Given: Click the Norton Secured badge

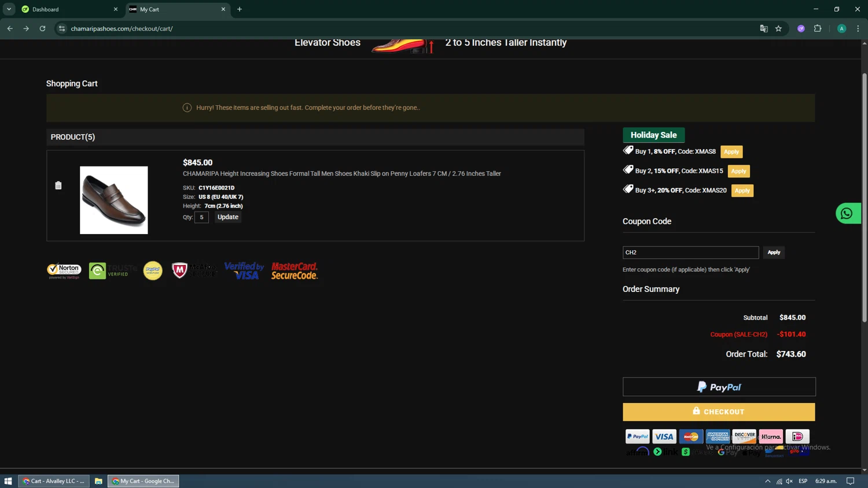Looking at the screenshot, I should pos(64,271).
